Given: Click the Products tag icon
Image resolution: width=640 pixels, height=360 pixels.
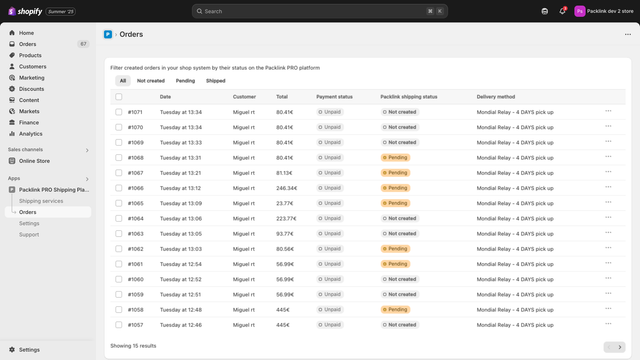Looking at the screenshot, I should pyautogui.click(x=12, y=55).
